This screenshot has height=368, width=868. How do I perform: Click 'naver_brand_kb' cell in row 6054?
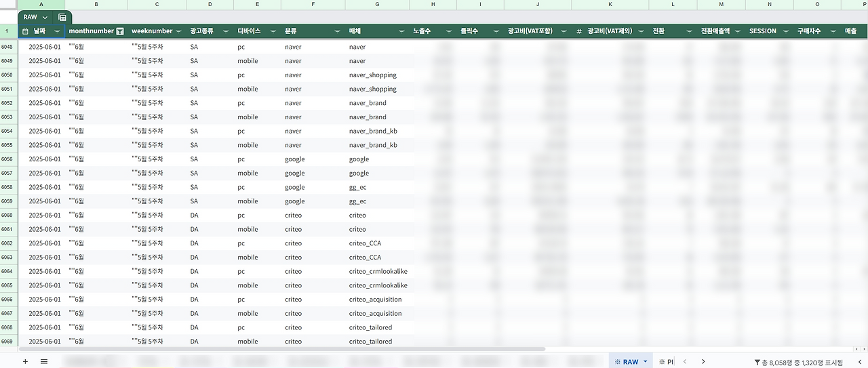click(x=377, y=131)
